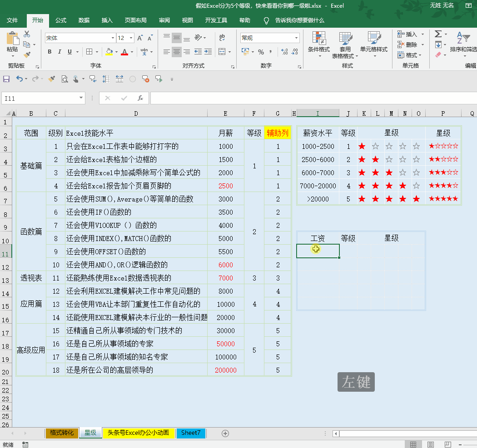
Task: Decrease indent icon in alignment group
Action: (198, 52)
